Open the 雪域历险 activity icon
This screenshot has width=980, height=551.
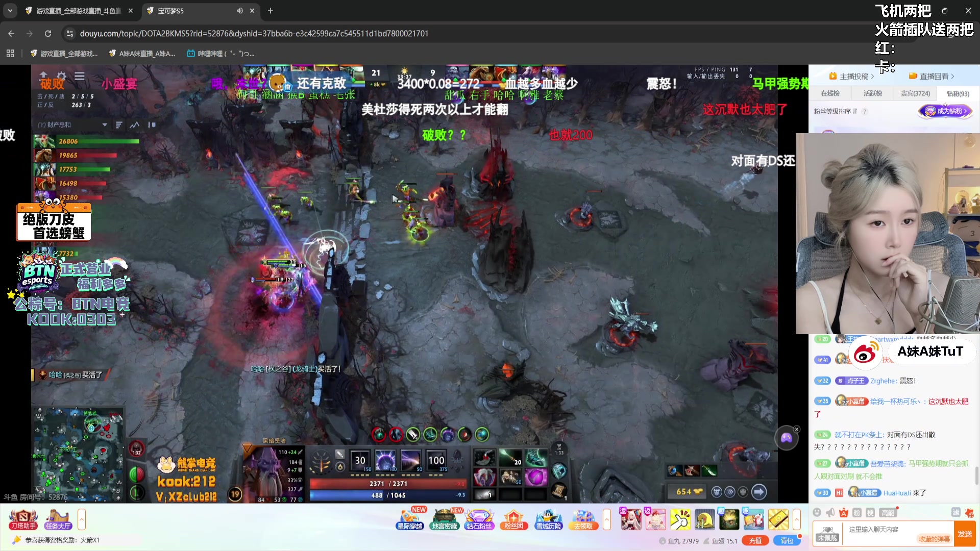click(x=549, y=519)
